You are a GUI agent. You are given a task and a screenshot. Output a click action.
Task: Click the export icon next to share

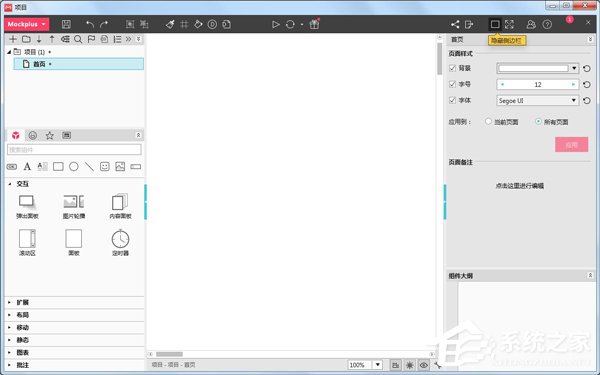(469, 24)
